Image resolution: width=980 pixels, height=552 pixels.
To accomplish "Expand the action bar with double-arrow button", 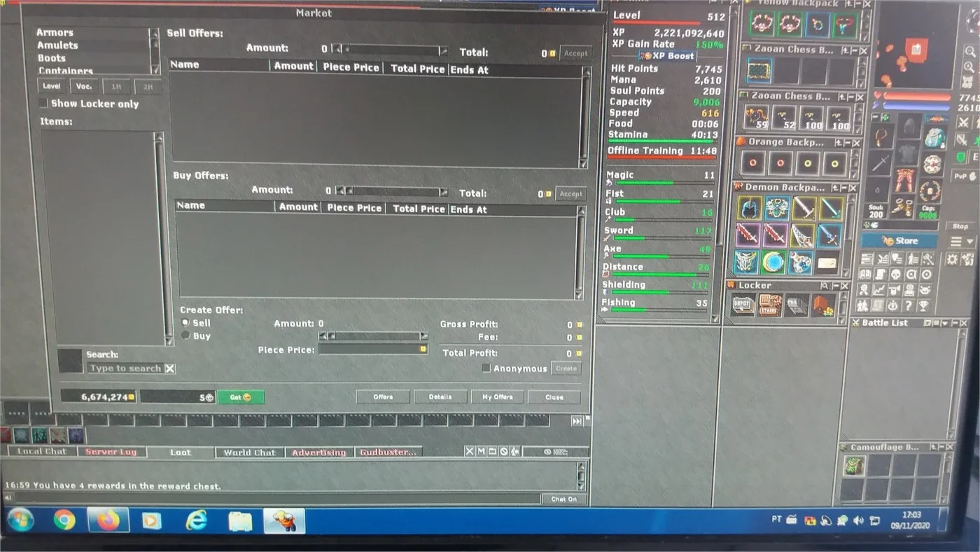I will coord(576,421).
